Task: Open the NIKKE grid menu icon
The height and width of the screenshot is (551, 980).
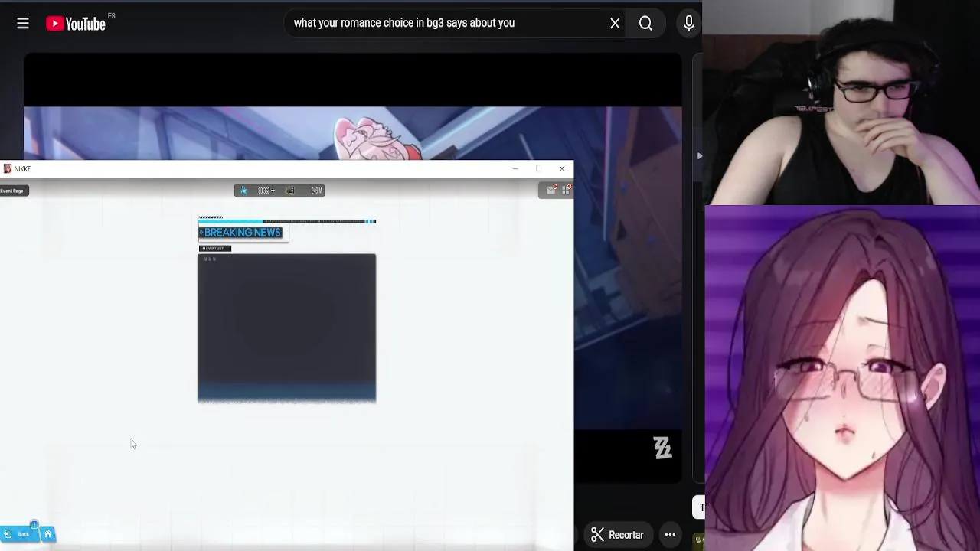Action: tap(567, 190)
